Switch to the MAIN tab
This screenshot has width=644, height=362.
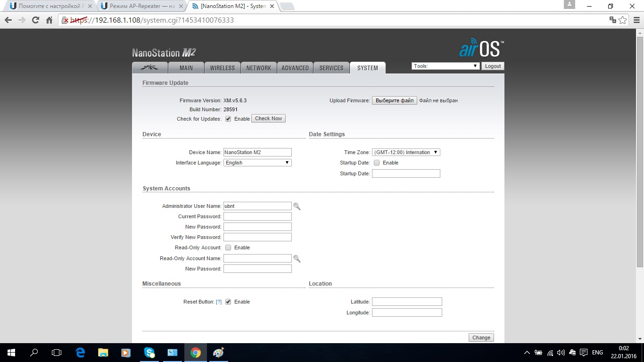click(186, 68)
